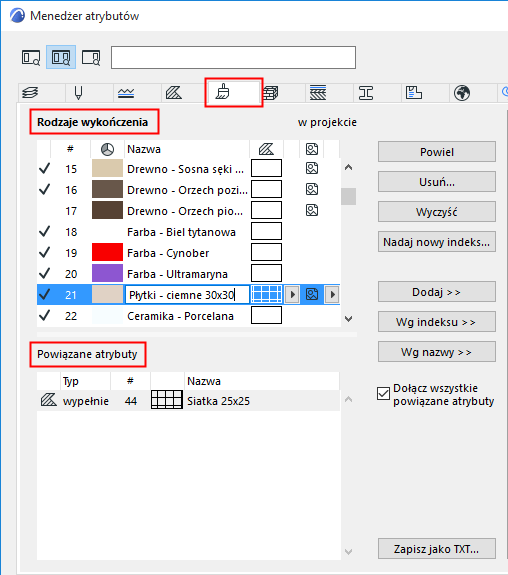The image size is (508, 575).
Task: Open the Line types attribute tab
Action: pos(126,93)
